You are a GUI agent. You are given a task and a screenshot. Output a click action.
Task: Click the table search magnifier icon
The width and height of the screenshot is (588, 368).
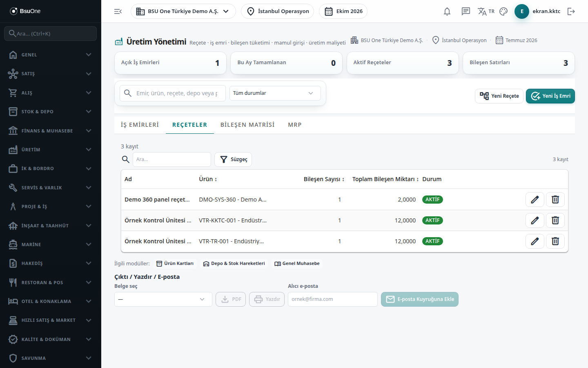click(126, 159)
